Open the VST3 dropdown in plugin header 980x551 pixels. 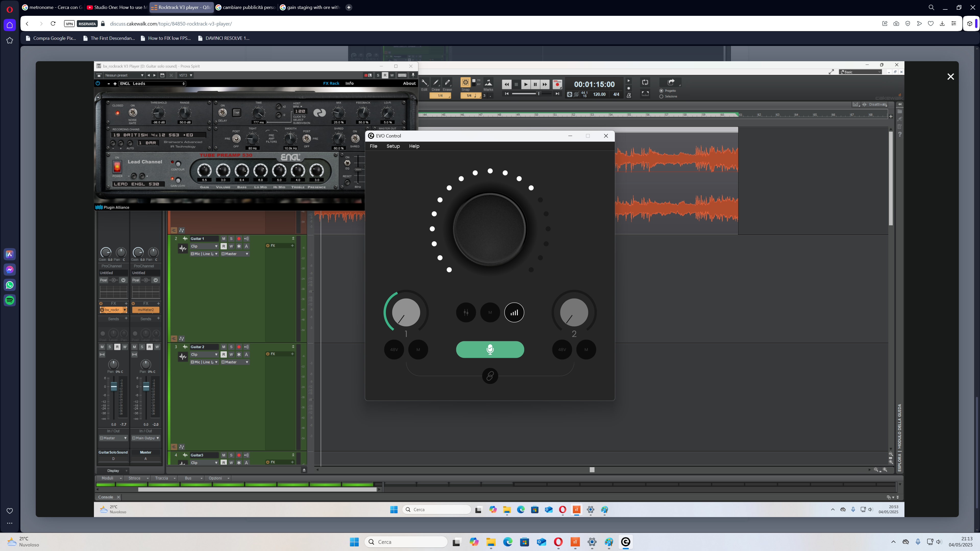[186, 75]
